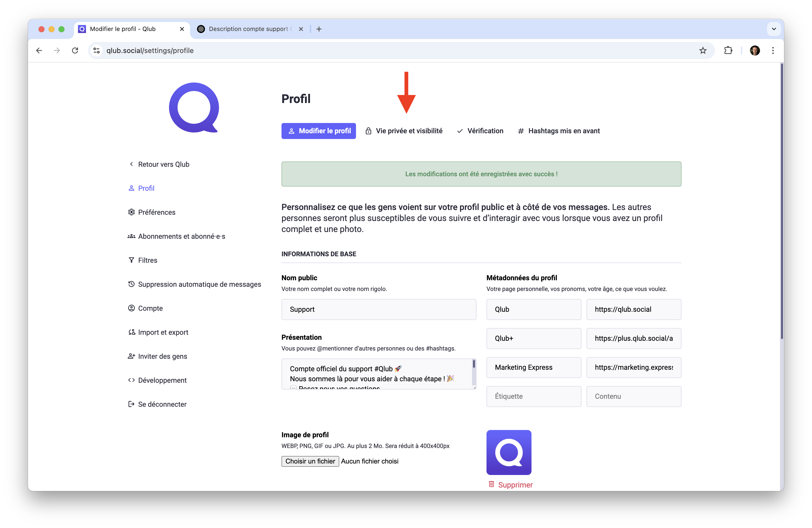Image resolution: width=812 pixels, height=528 pixels.
Task: Click the logout icon beside Se déconnecter
Action: (x=131, y=404)
